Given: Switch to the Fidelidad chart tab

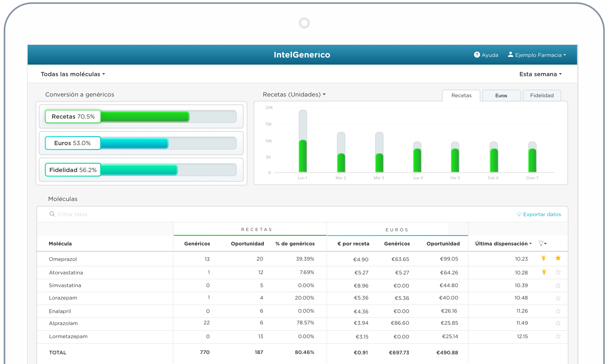Looking at the screenshot, I should click(x=542, y=95).
